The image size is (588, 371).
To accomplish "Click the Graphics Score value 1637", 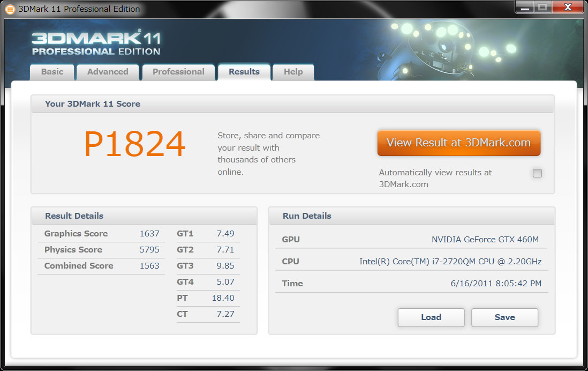I will click(149, 234).
